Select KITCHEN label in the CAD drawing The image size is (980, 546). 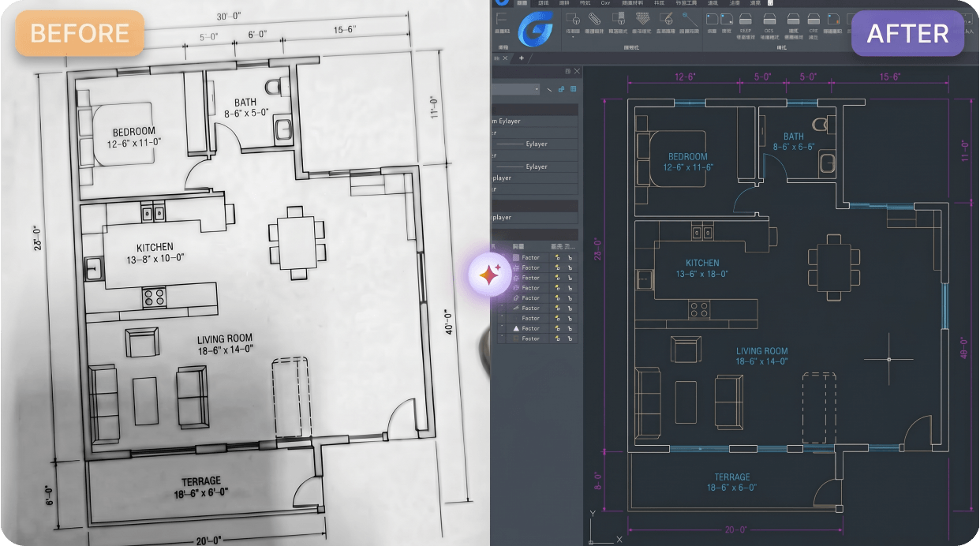click(x=702, y=263)
